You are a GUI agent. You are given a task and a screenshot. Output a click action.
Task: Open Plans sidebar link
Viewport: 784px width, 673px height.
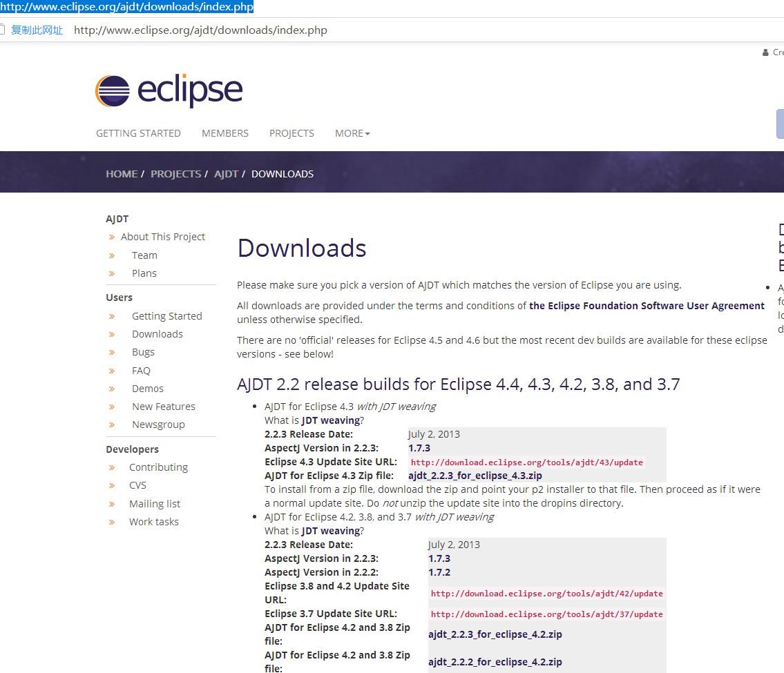pos(144,273)
